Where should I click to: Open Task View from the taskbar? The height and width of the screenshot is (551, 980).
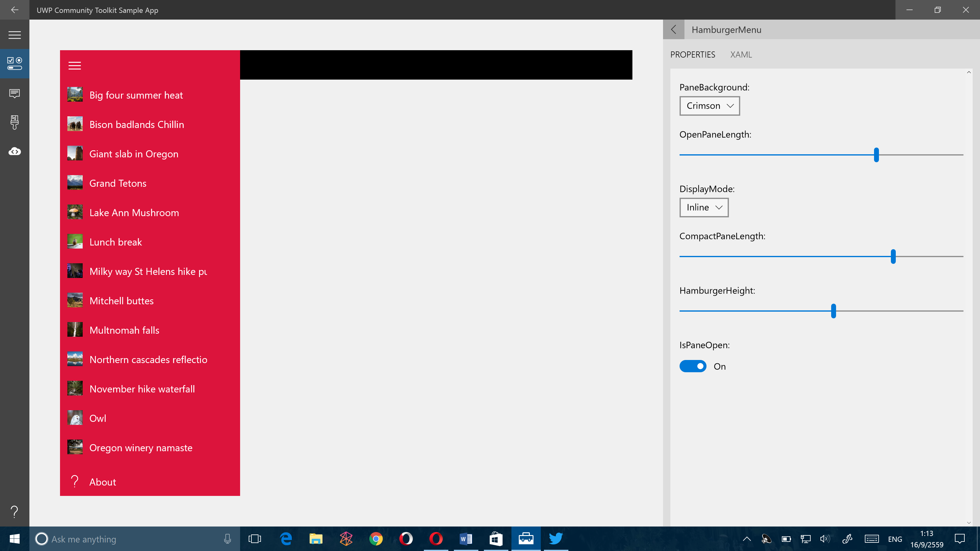[255, 539]
